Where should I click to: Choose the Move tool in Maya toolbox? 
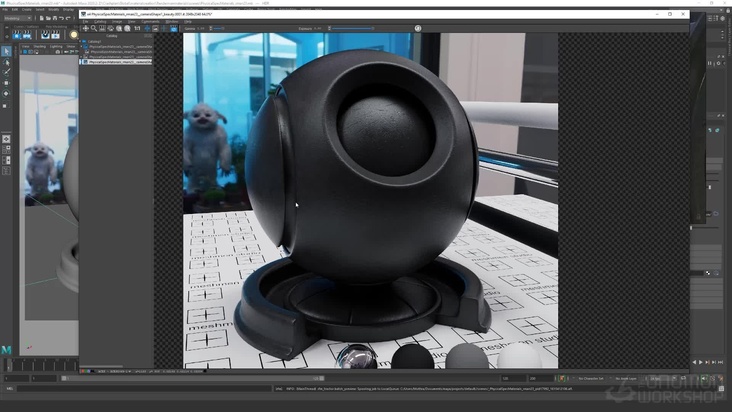(6, 83)
